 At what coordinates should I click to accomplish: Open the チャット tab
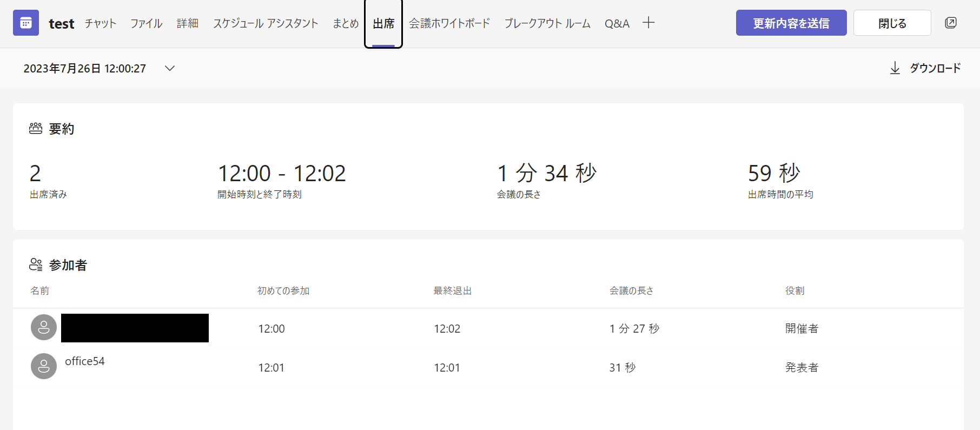(x=101, y=23)
